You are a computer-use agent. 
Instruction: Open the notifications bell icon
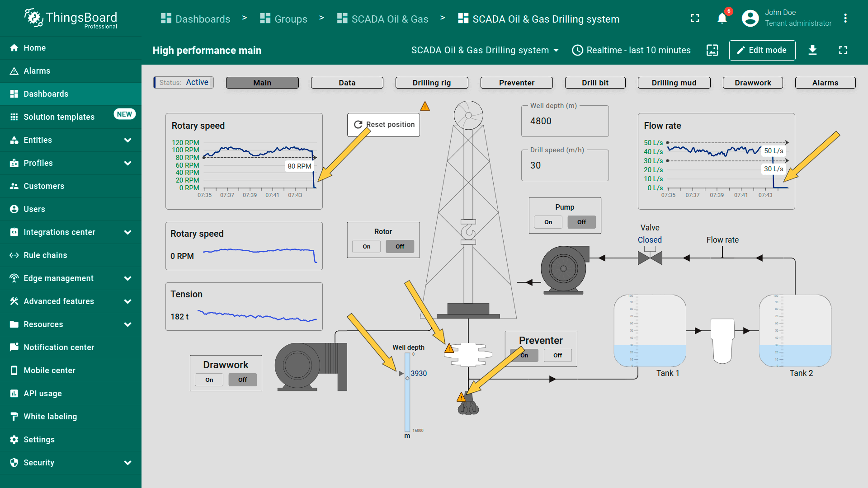(x=722, y=18)
